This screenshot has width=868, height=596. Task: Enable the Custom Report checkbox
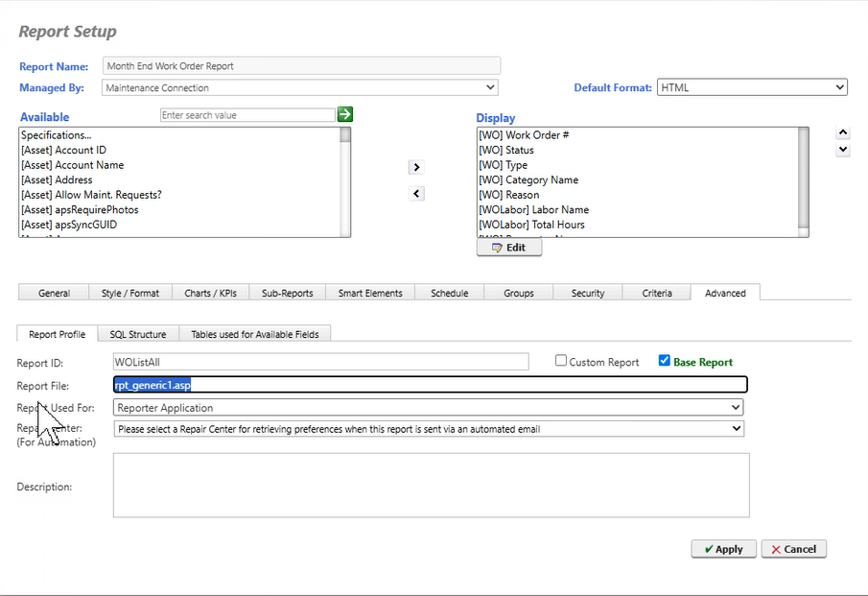pyautogui.click(x=561, y=361)
